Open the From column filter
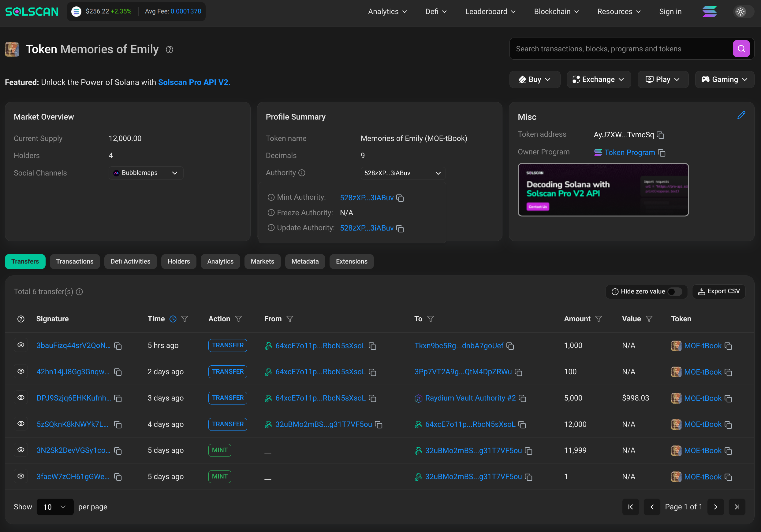Image resolution: width=761 pixels, height=532 pixels. (290, 319)
